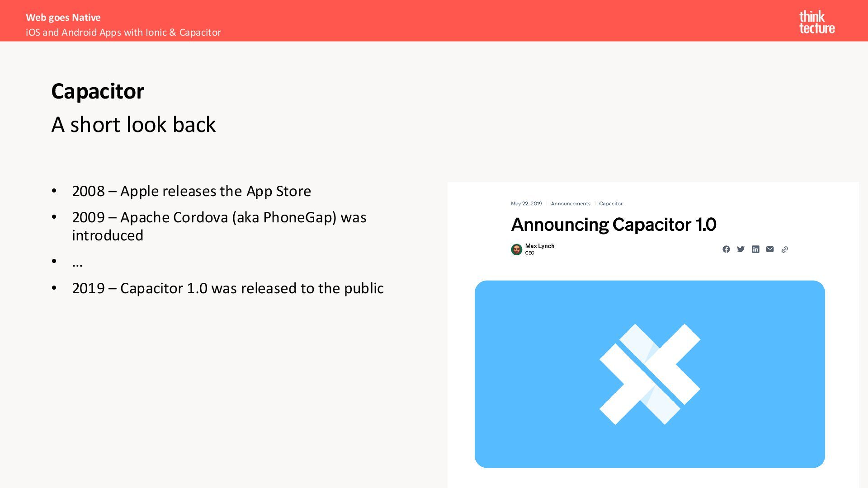The height and width of the screenshot is (488, 868).
Task: Click the thinktecture logo
Action: (816, 22)
